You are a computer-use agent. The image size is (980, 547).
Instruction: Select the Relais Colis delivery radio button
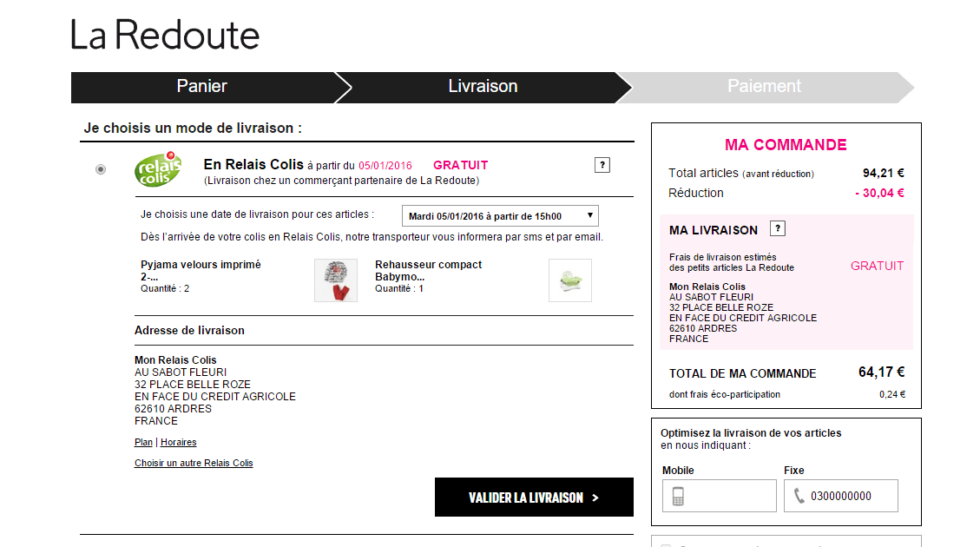tap(100, 169)
